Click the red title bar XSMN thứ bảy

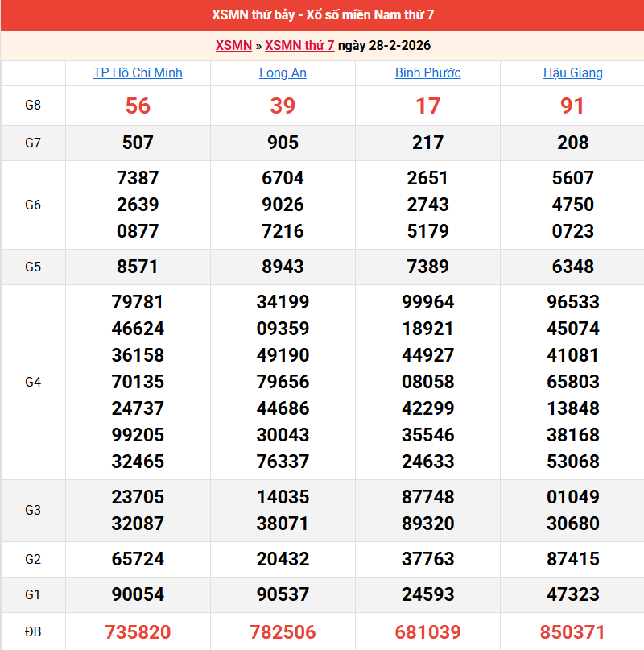[x=322, y=15]
